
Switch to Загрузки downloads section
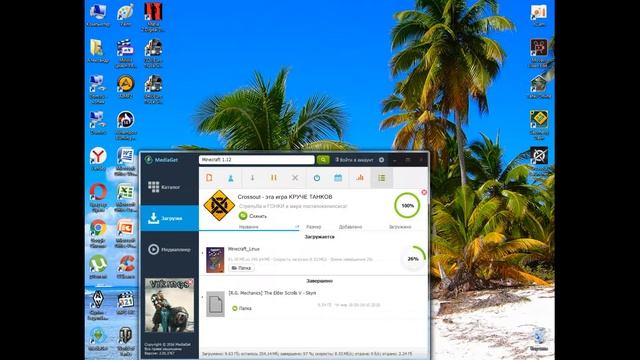coord(170,218)
